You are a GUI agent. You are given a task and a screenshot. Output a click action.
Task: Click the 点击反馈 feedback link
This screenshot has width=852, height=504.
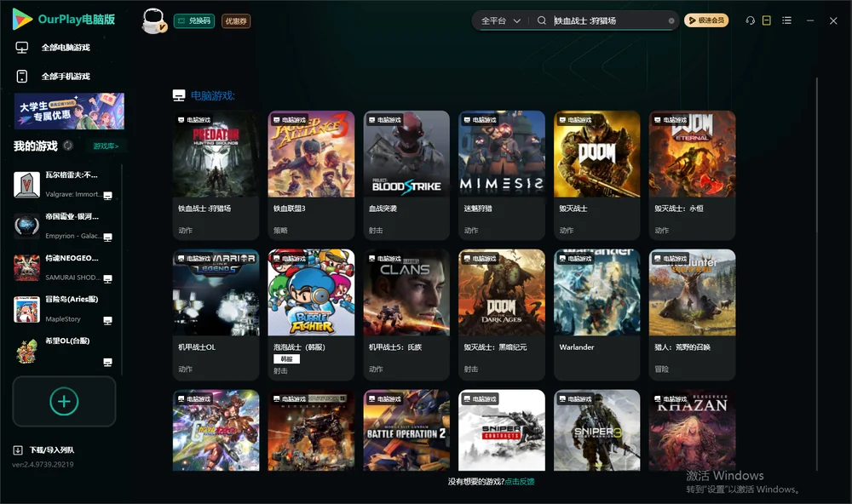pos(520,481)
